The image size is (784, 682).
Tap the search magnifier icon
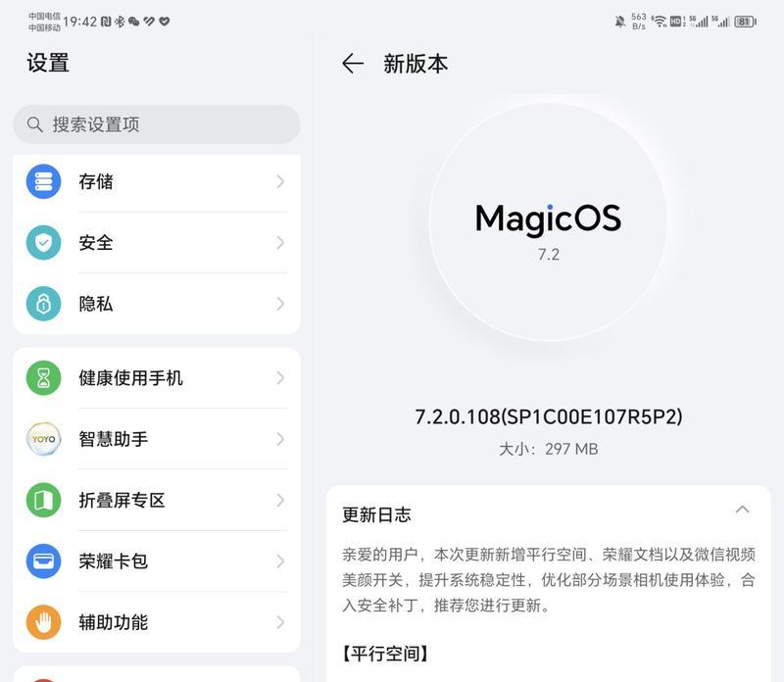34,124
